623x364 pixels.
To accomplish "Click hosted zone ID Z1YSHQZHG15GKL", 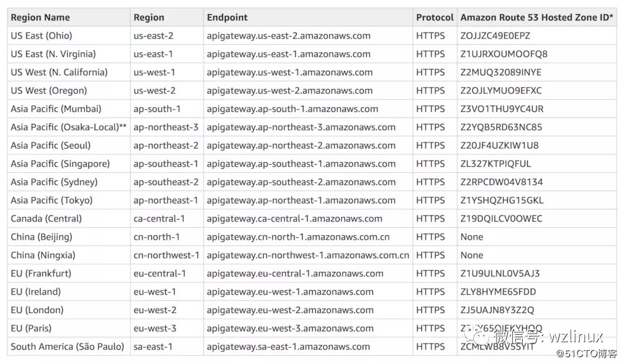I will pos(502,200).
